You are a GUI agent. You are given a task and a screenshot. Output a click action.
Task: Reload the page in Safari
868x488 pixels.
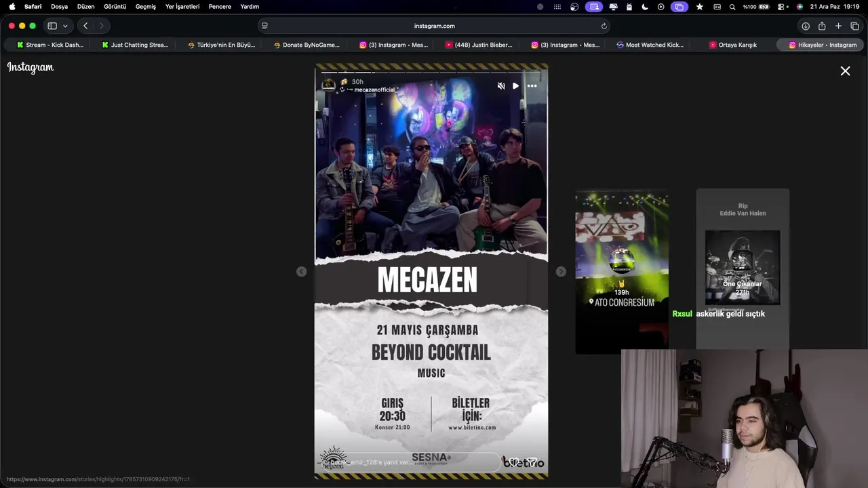click(x=604, y=26)
